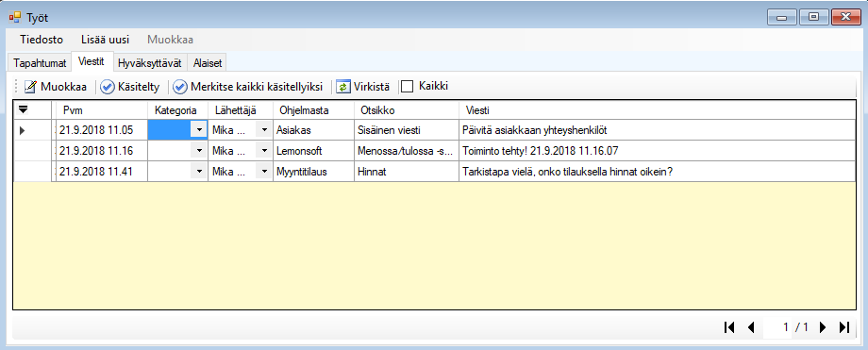
Task: Select the 21.9.2018 11.41 date cell
Action: [102, 172]
